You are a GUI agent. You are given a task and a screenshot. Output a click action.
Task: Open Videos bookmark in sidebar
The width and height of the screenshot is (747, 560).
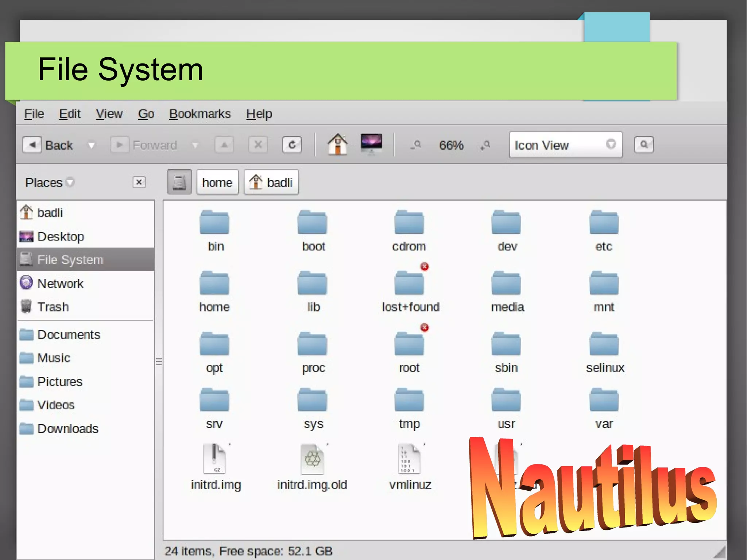tap(86, 405)
